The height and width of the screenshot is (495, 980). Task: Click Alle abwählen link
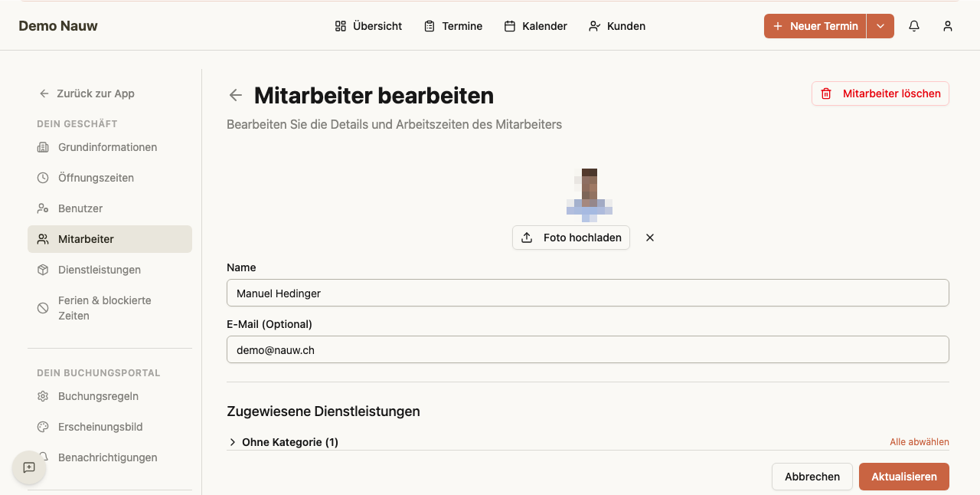coord(920,442)
